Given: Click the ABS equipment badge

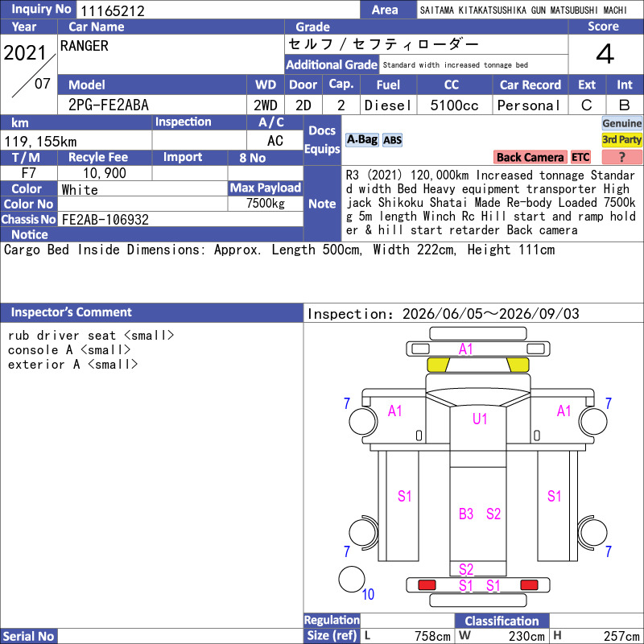Looking at the screenshot, I should coord(392,140).
